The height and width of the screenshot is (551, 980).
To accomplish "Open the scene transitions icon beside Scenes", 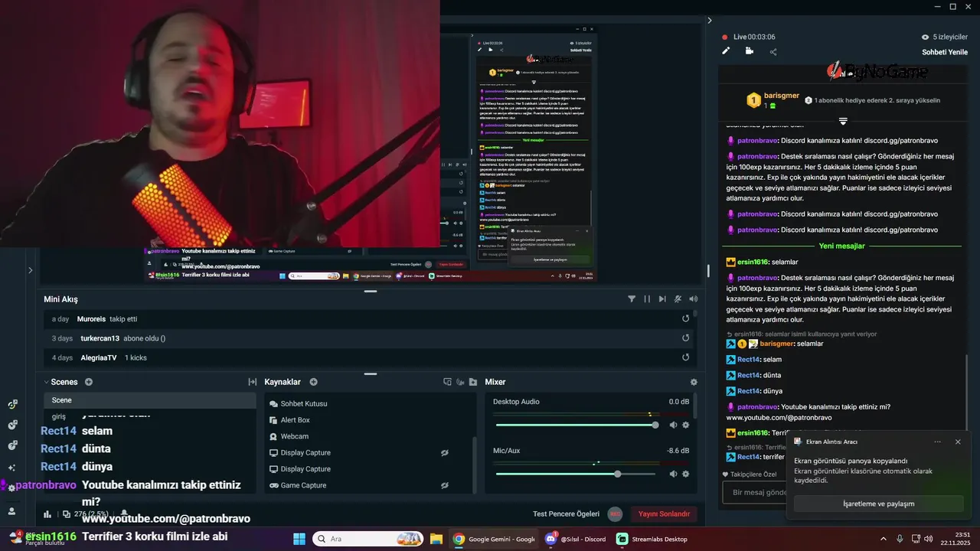I will click(252, 382).
